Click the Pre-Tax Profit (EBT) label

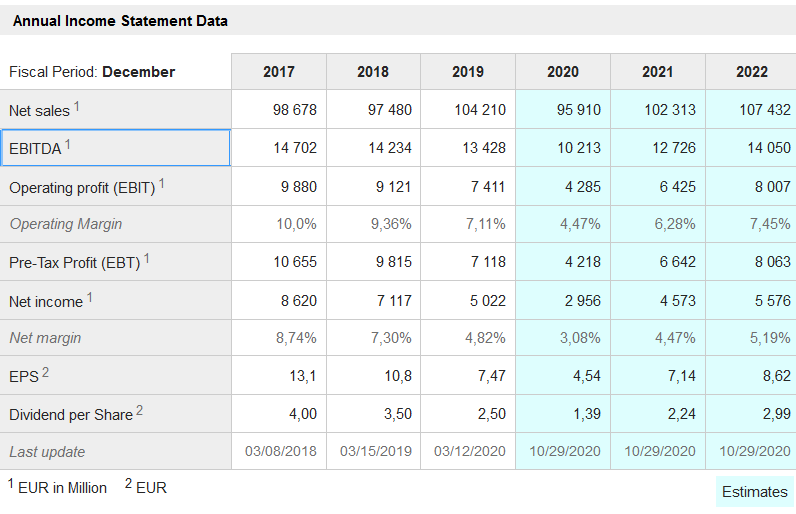point(79,262)
